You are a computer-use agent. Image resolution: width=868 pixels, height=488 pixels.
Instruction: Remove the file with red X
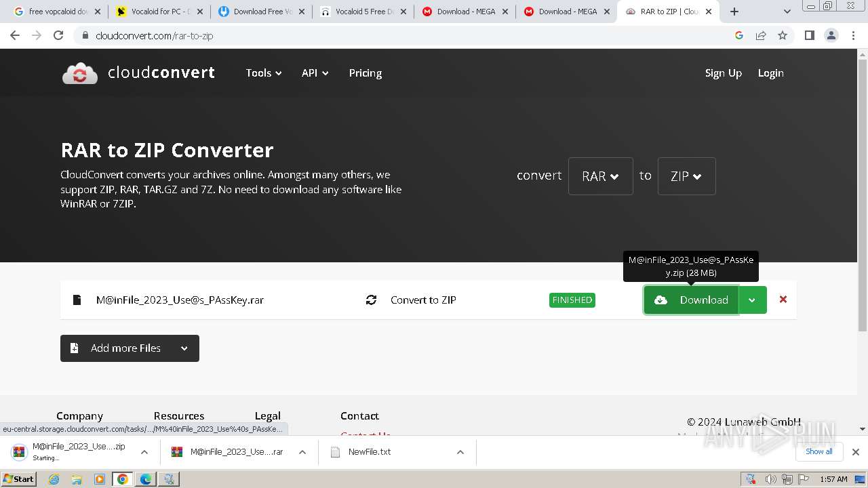783,299
